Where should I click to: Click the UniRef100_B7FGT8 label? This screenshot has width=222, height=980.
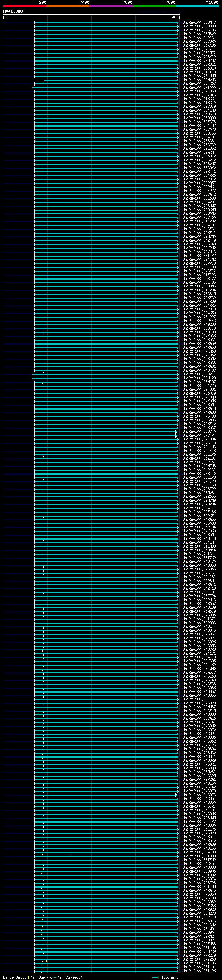coord(199,122)
